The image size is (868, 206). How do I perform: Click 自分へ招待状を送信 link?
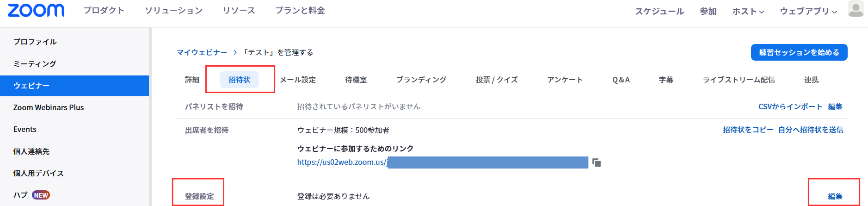tap(811, 130)
